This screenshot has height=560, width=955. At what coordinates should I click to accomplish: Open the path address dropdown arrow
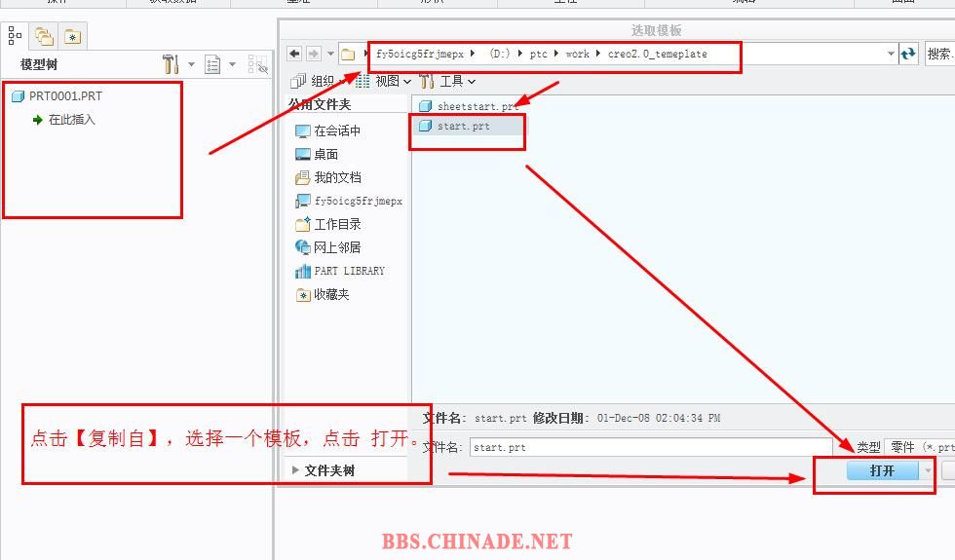pyautogui.click(x=891, y=55)
